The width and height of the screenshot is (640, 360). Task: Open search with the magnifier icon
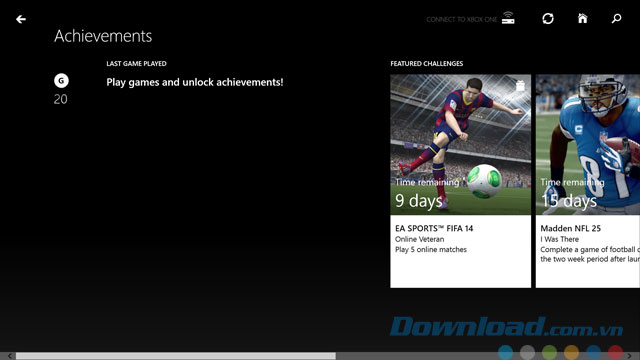[x=616, y=18]
